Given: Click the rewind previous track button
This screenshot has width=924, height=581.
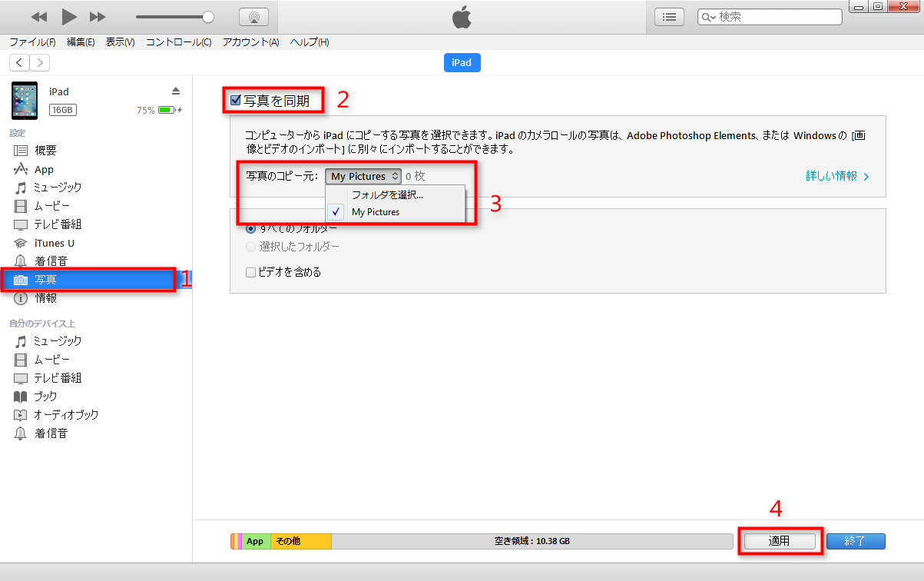Looking at the screenshot, I should 39,17.
